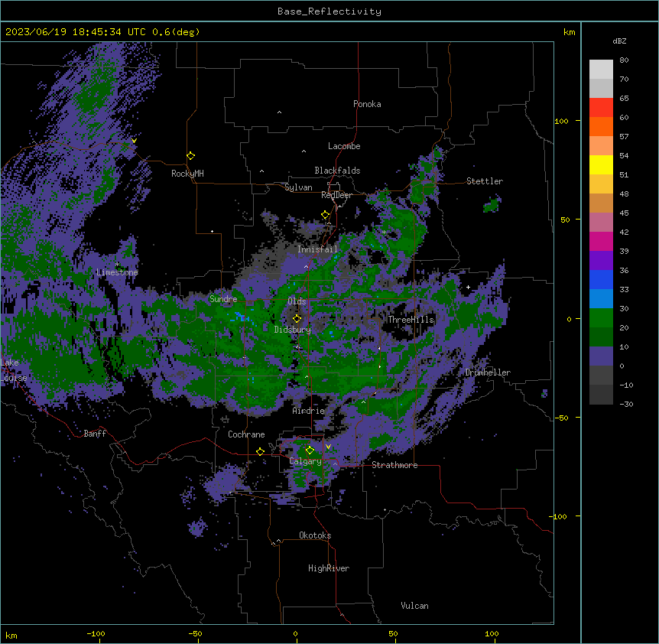Click the Base_Reflectivity title
Viewport: 659px width, 644px height.
tap(329, 11)
